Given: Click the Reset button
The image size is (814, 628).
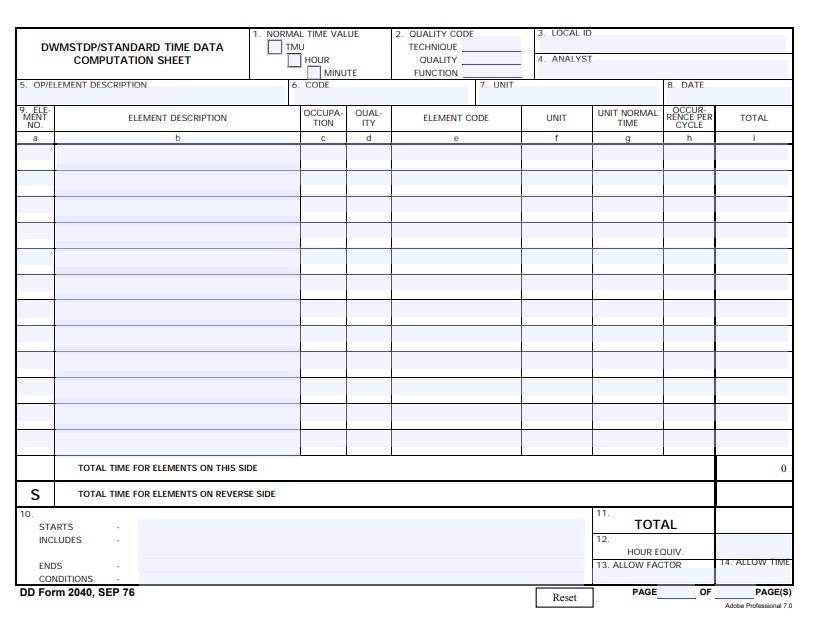Looking at the screenshot, I should click(x=564, y=597).
